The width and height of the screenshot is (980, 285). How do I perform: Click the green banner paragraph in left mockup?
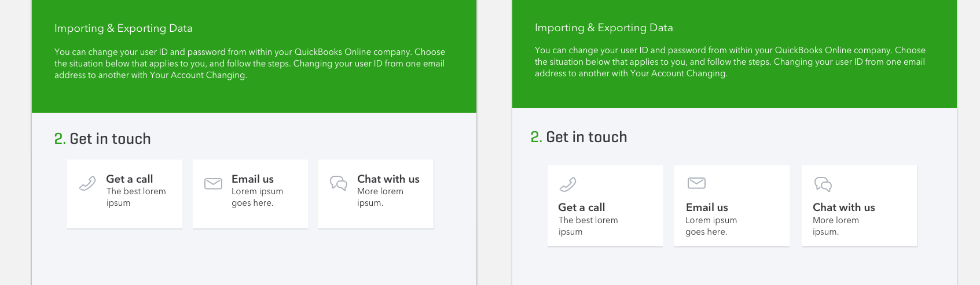pos(249,64)
